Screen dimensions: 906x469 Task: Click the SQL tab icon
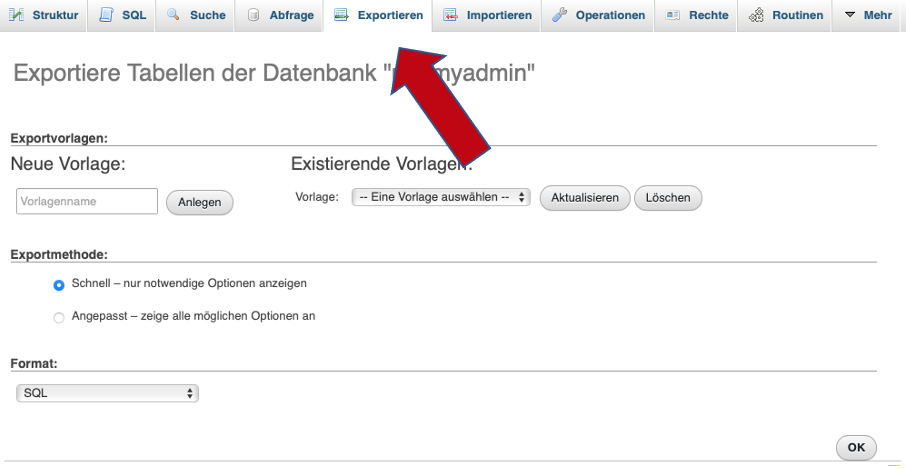coord(106,15)
